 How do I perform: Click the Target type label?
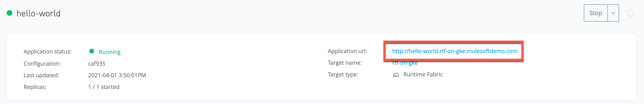tap(343, 75)
